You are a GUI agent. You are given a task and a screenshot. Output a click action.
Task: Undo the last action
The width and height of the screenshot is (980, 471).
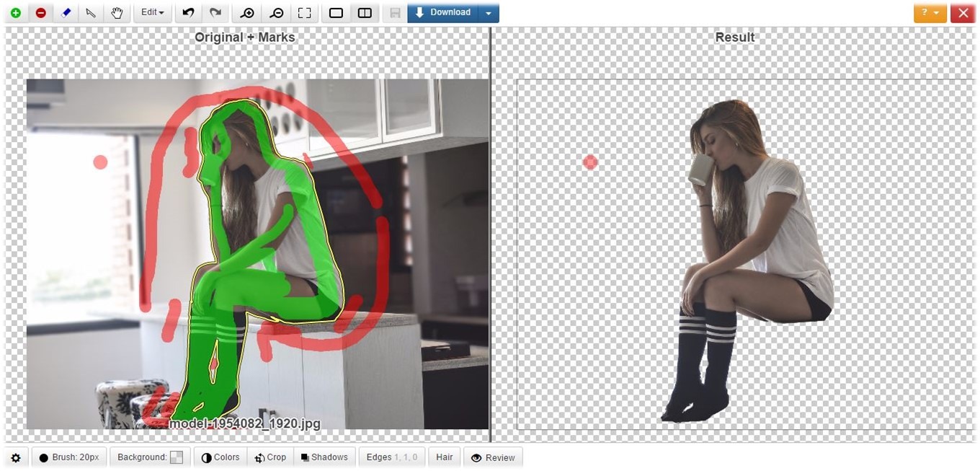(x=188, y=13)
